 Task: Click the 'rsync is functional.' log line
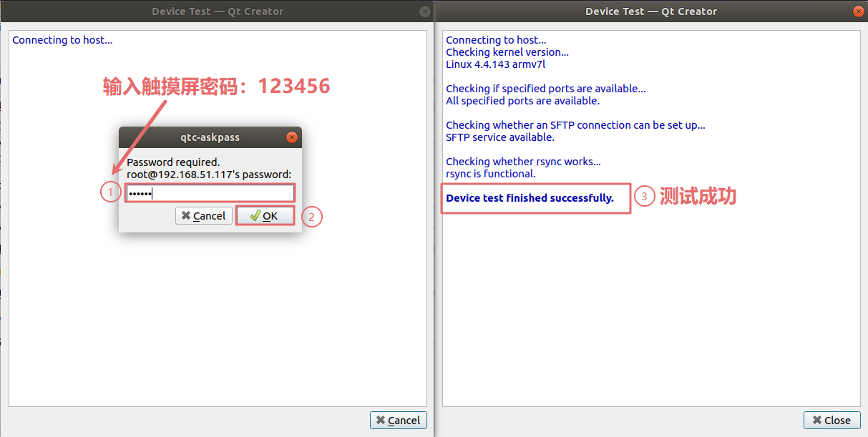coord(490,174)
